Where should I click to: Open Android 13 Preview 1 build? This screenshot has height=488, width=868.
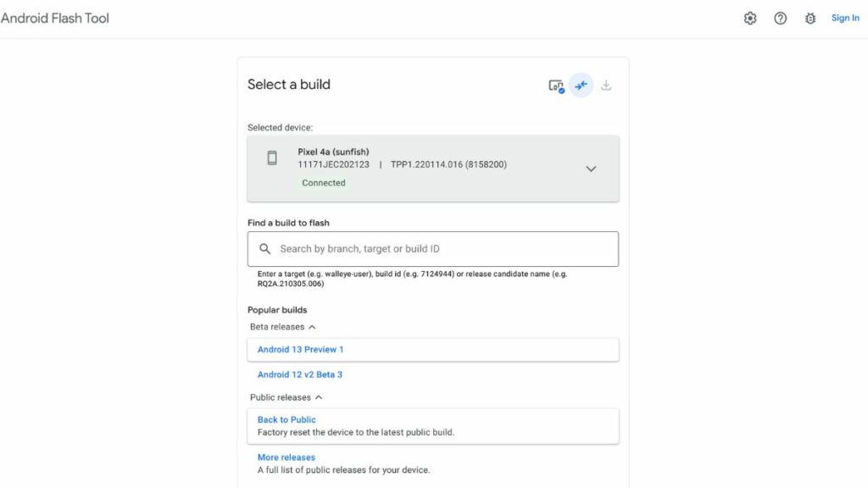click(x=300, y=349)
